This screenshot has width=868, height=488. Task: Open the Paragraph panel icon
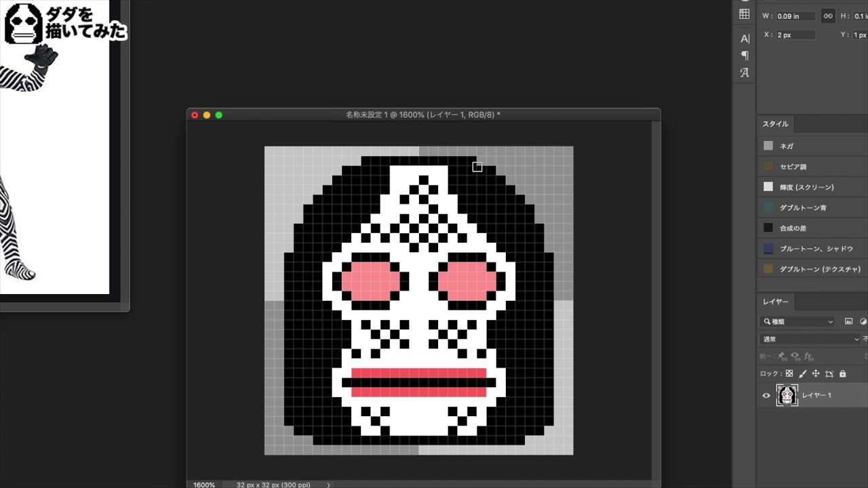[x=745, y=56]
